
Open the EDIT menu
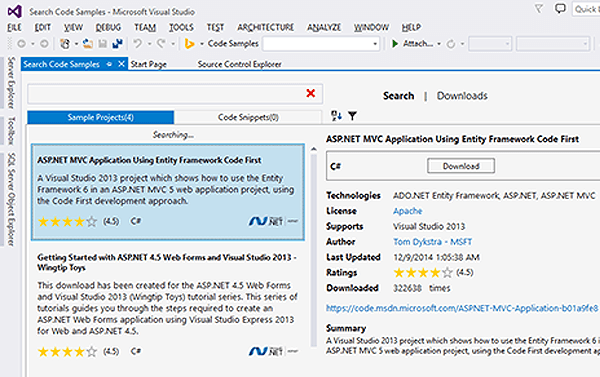[42, 28]
